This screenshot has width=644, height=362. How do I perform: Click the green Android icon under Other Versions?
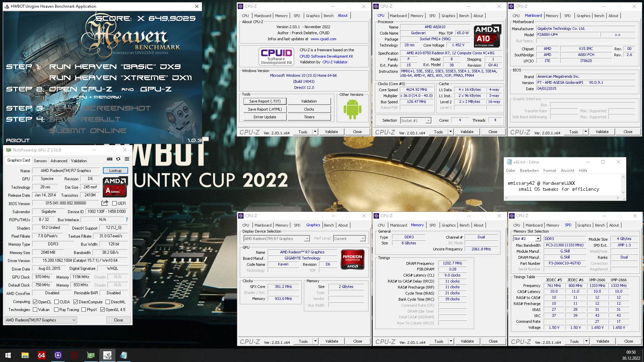352,109
